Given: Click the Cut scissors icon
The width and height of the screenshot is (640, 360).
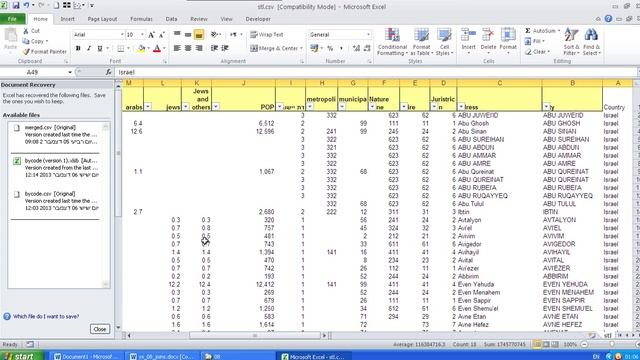Looking at the screenshot, I should coord(27,31).
